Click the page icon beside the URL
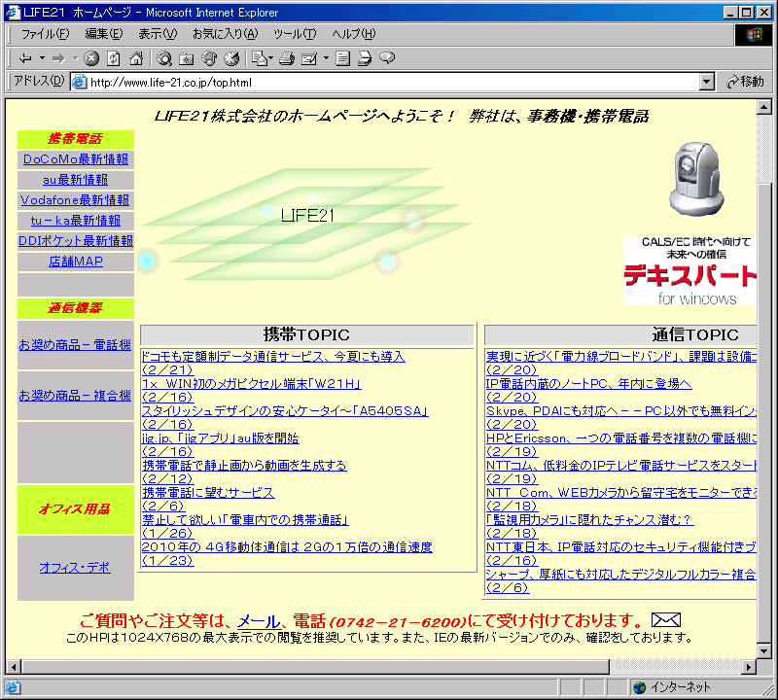The width and height of the screenshot is (778, 700). pyautogui.click(x=80, y=82)
